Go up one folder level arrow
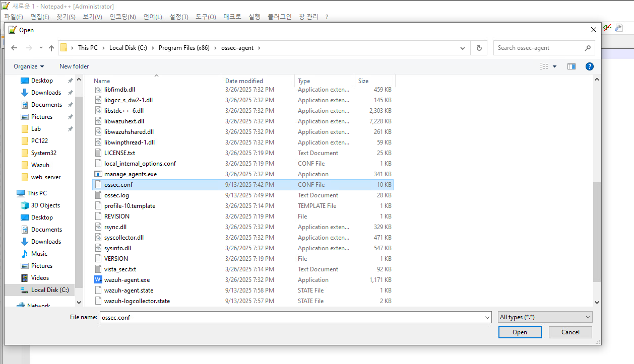634x364 pixels. pos(51,48)
